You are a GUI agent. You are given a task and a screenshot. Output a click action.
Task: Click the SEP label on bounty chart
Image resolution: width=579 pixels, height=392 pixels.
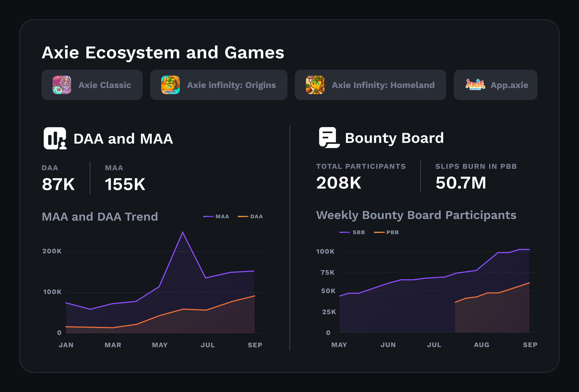(530, 345)
